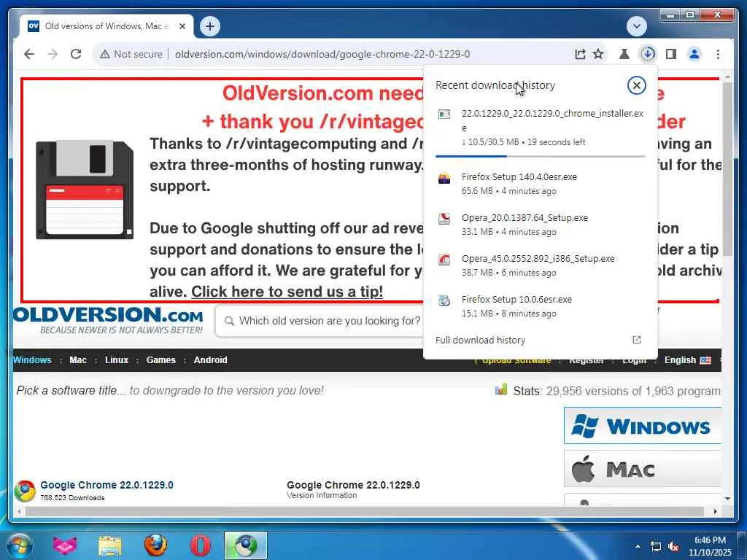The image size is (747, 560).
Task: Close the Recent download history popup
Action: tap(636, 85)
